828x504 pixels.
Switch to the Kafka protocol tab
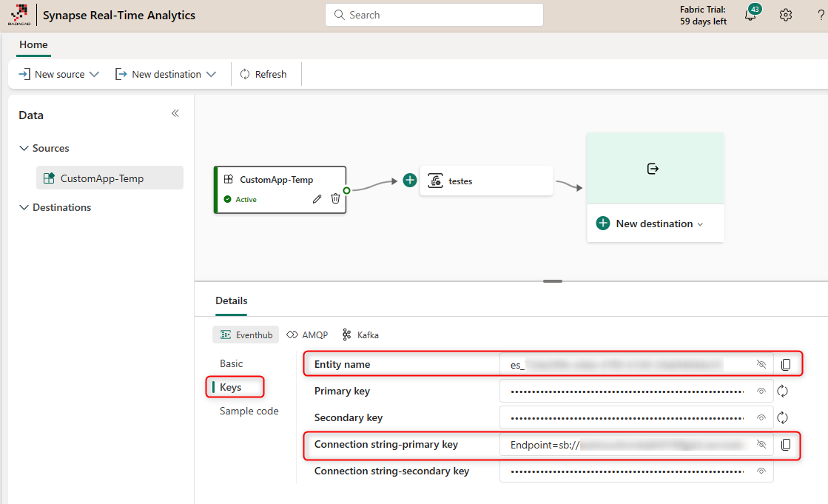point(360,335)
